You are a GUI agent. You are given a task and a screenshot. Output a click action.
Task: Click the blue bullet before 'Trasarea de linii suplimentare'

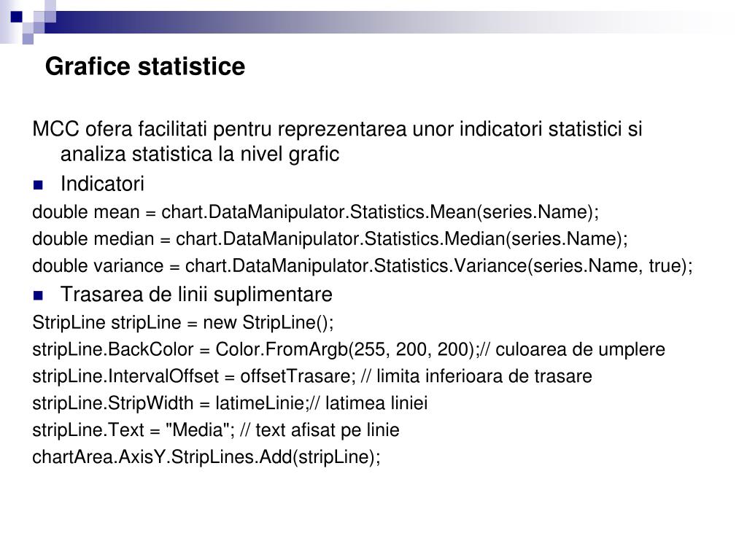[x=38, y=296]
